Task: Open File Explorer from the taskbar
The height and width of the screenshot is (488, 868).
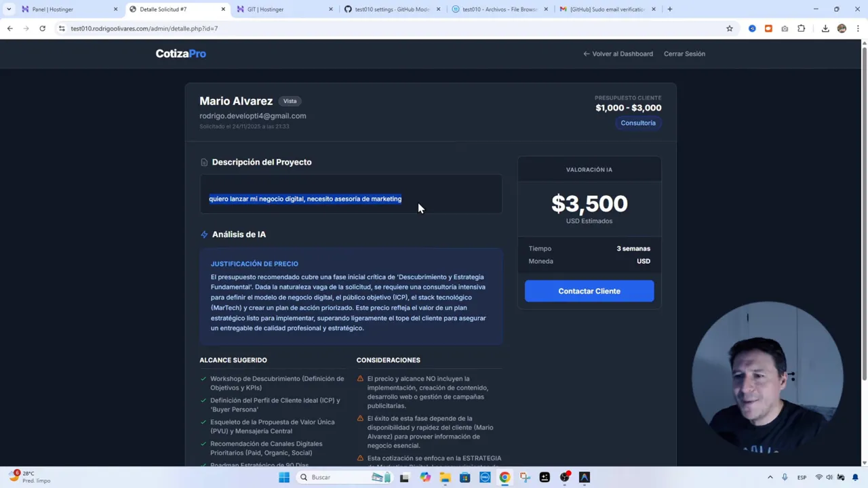Action: coord(446,477)
